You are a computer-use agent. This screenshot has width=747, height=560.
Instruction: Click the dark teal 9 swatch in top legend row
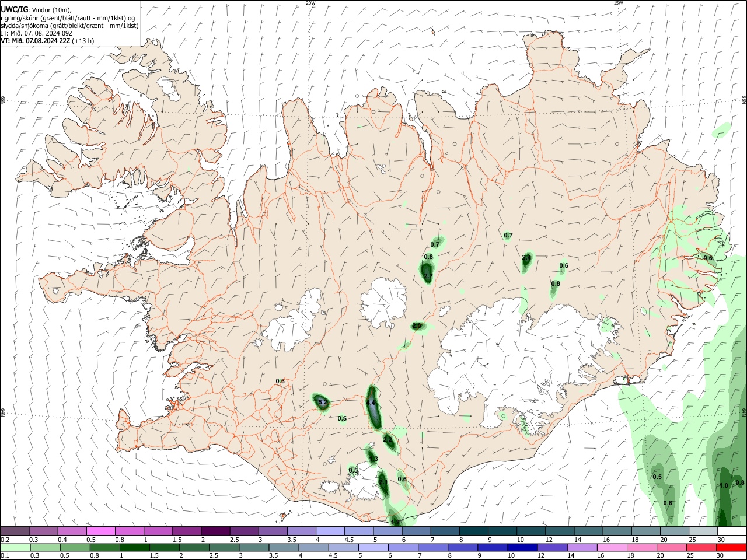502,531
